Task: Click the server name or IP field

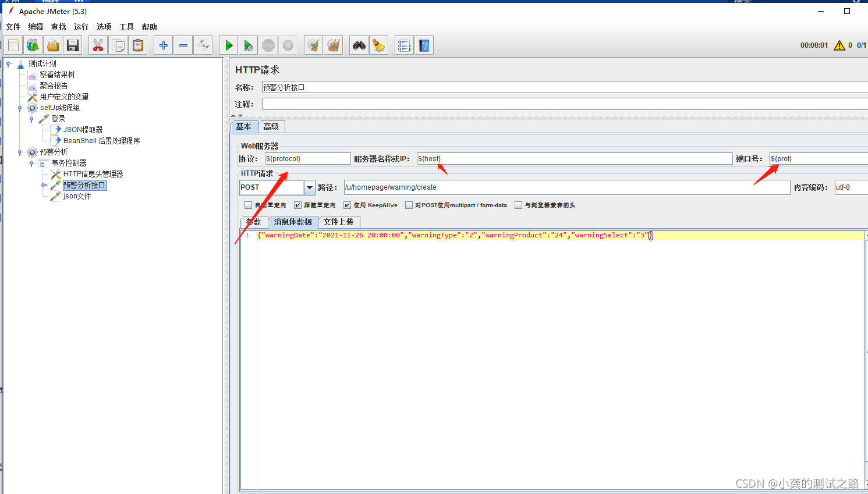Action: coord(575,159)
